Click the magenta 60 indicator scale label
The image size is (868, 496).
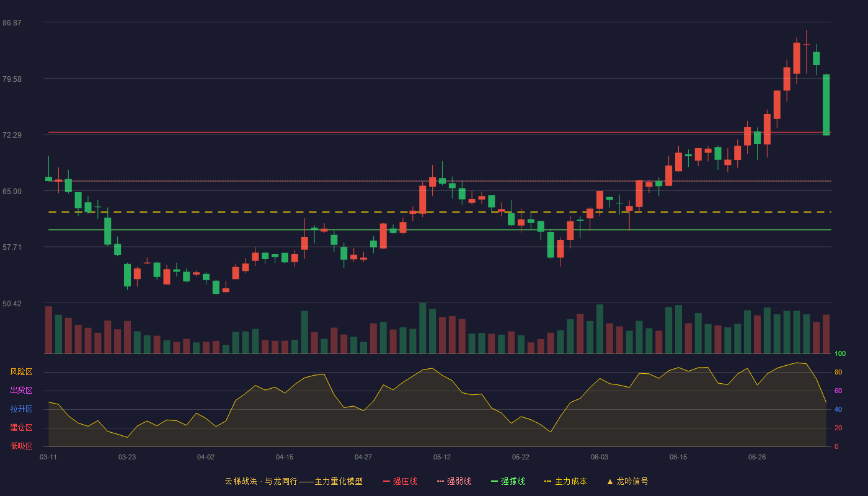pyautogui.click(x=838, y=391)
